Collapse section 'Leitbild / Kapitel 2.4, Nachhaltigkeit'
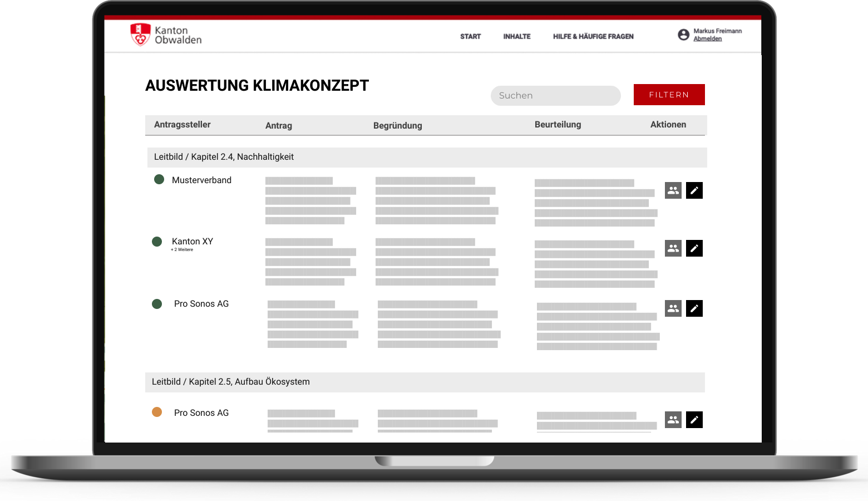The image size is (868, 501). pos(224,157)
